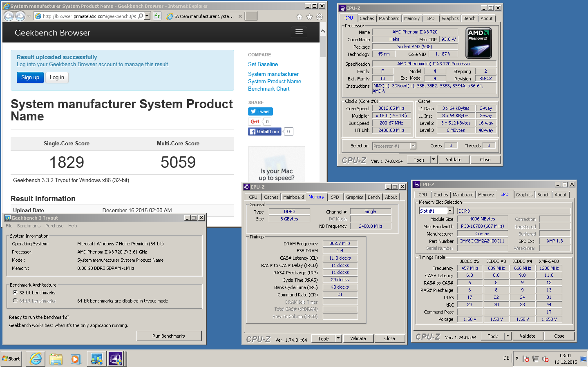Click Run Benchmarks in Geekbench 3

click(169, 336)
